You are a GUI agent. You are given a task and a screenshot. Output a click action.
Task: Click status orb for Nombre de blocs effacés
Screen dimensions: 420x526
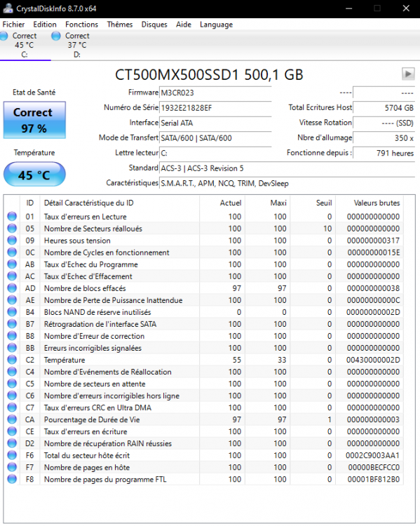(x=12, y=288)
